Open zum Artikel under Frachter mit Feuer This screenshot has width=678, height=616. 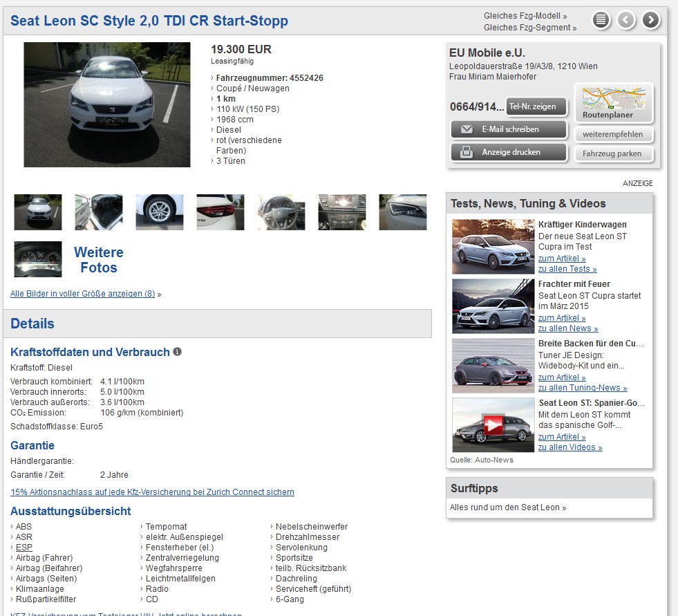(x=562, y=317)
